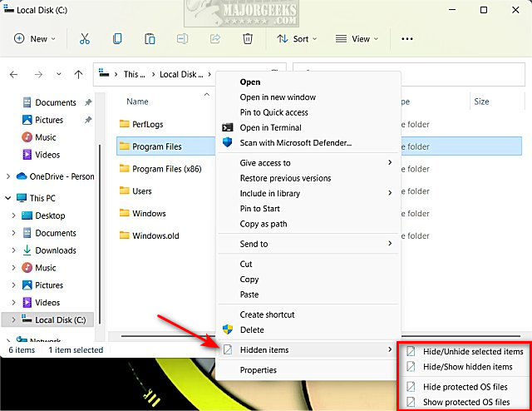Image resolution: width=532 pixels, height=411 pixels.
Task: Click the Delete trash icon in toolbar
Action: click(247, 38)
